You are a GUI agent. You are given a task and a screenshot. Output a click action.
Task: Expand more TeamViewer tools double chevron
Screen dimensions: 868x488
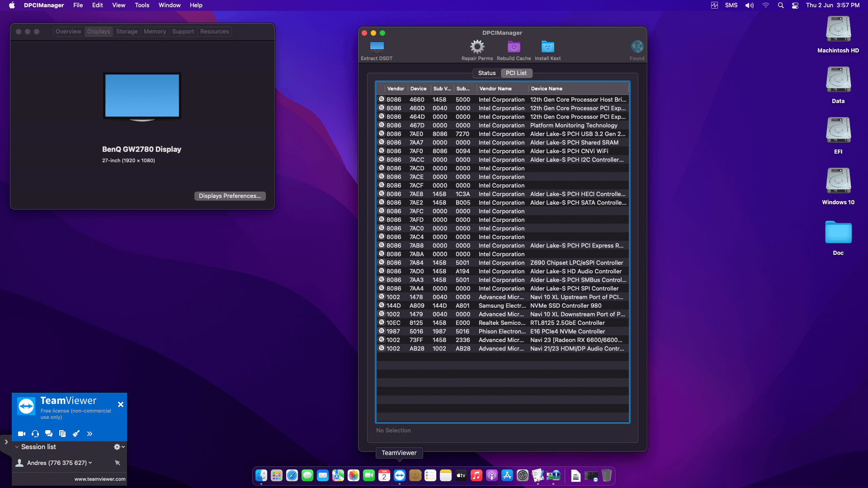(90, 434)
